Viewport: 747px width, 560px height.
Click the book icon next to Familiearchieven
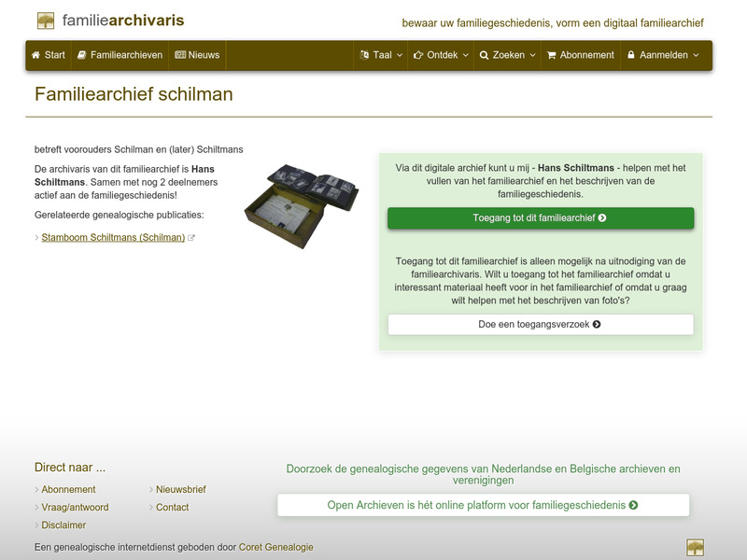pos(81,55)
